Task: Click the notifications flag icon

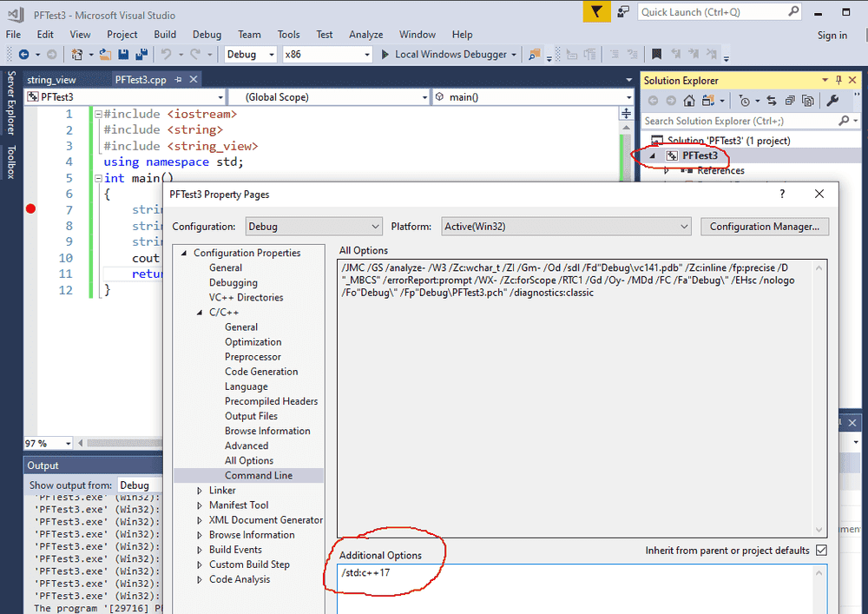Action: coord(595,12)
